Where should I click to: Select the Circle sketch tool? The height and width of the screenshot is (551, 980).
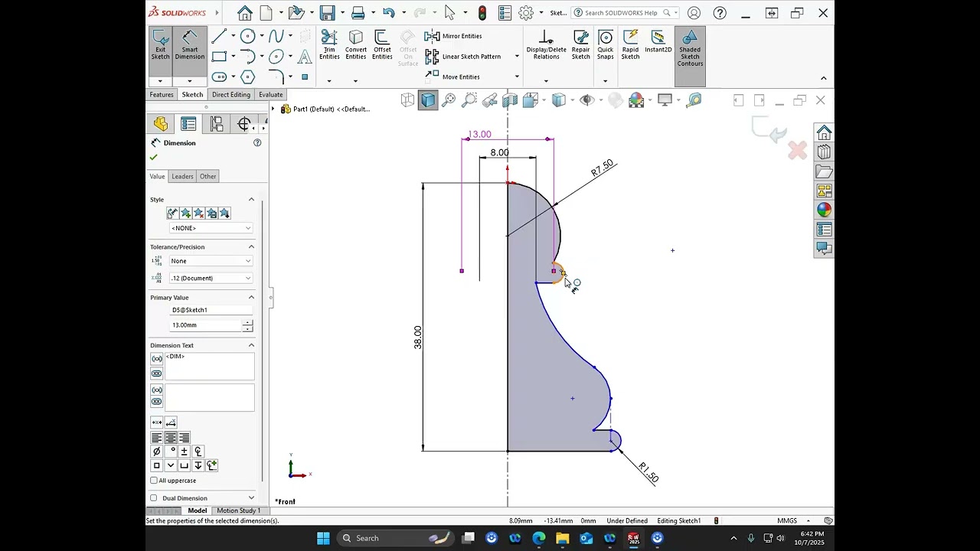(x=247, y=36)
